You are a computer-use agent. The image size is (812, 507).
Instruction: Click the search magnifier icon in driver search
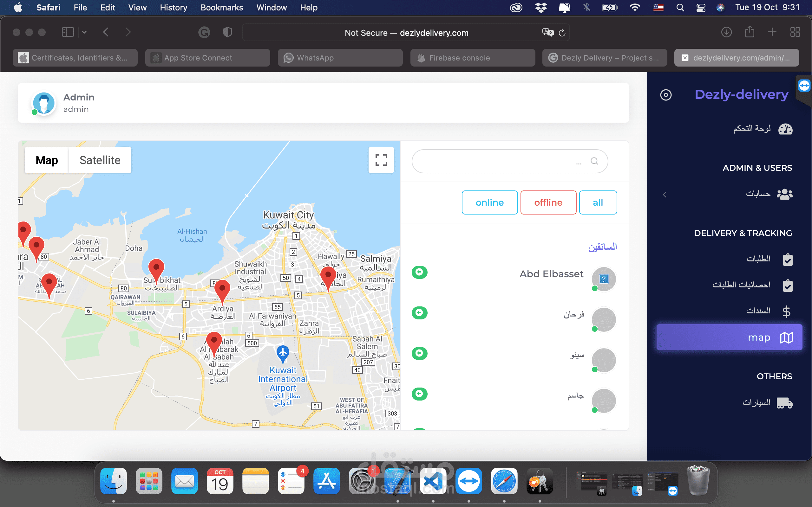(594, 161)
